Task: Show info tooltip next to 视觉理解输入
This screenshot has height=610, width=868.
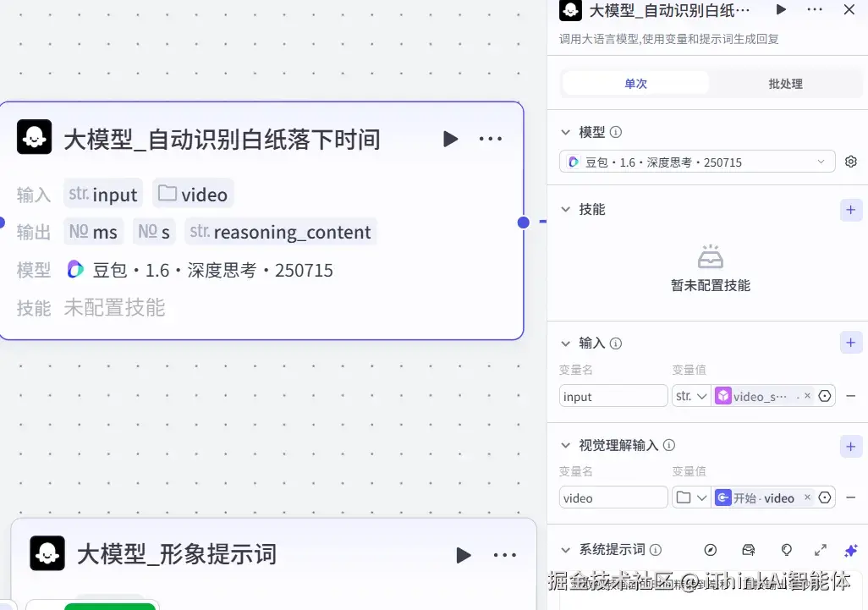Action: [669, 445]
